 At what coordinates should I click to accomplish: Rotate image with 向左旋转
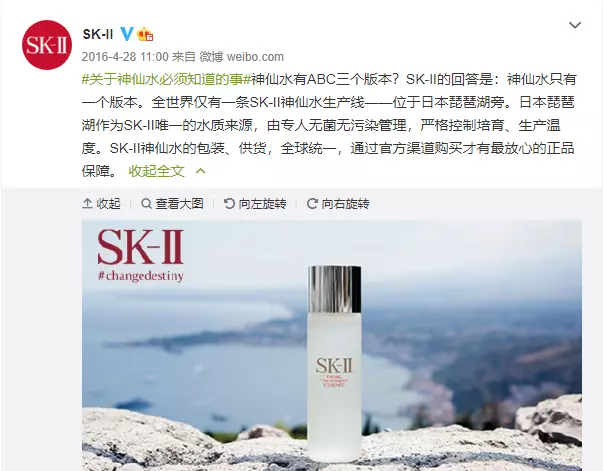pyautogui.click(x=262, y=203)
